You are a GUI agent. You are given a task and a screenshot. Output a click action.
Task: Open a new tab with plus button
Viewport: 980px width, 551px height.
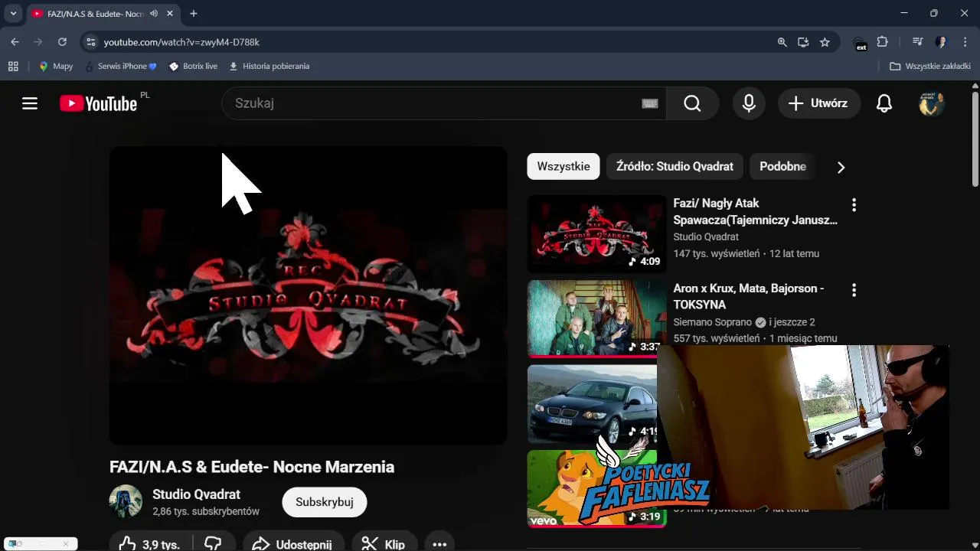[194, 14]
